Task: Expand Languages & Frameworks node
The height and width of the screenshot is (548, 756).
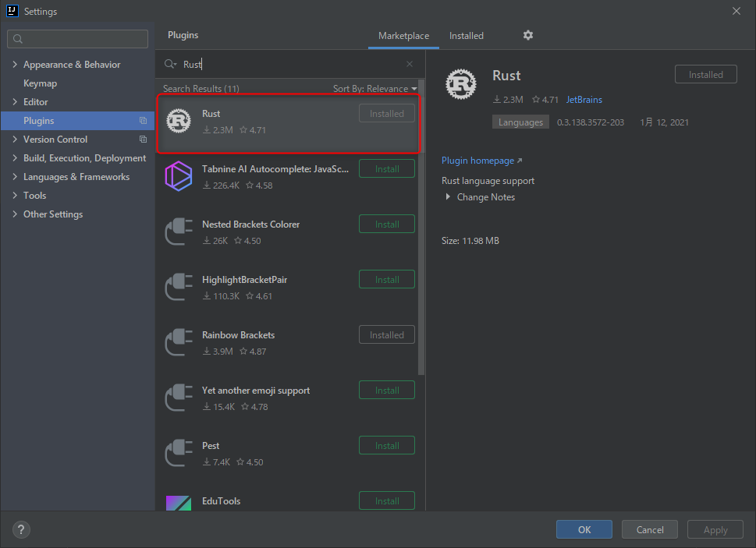Action: 15,177
